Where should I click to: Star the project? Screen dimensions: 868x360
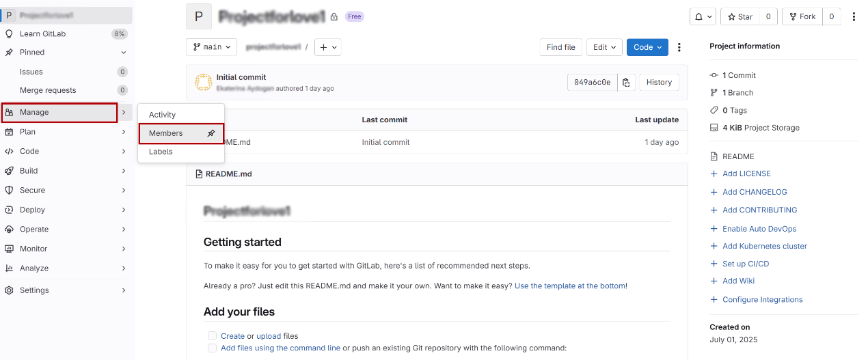point(740,17)
